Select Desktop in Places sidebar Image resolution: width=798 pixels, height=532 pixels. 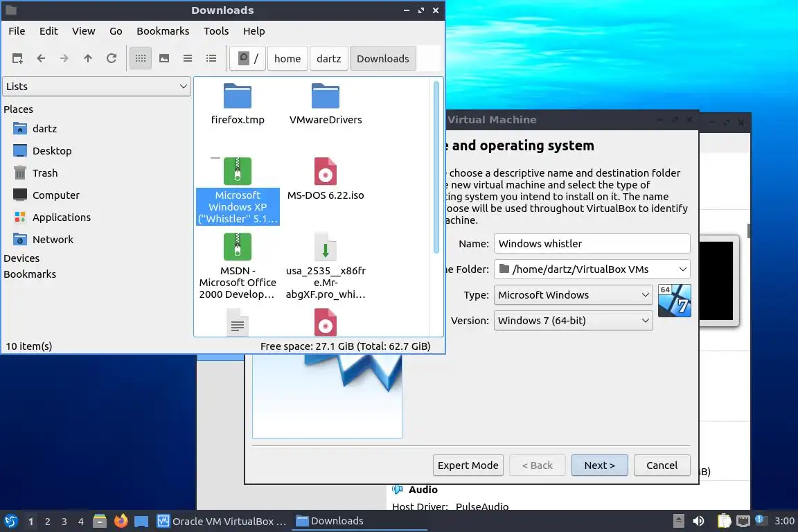(52, 151)
